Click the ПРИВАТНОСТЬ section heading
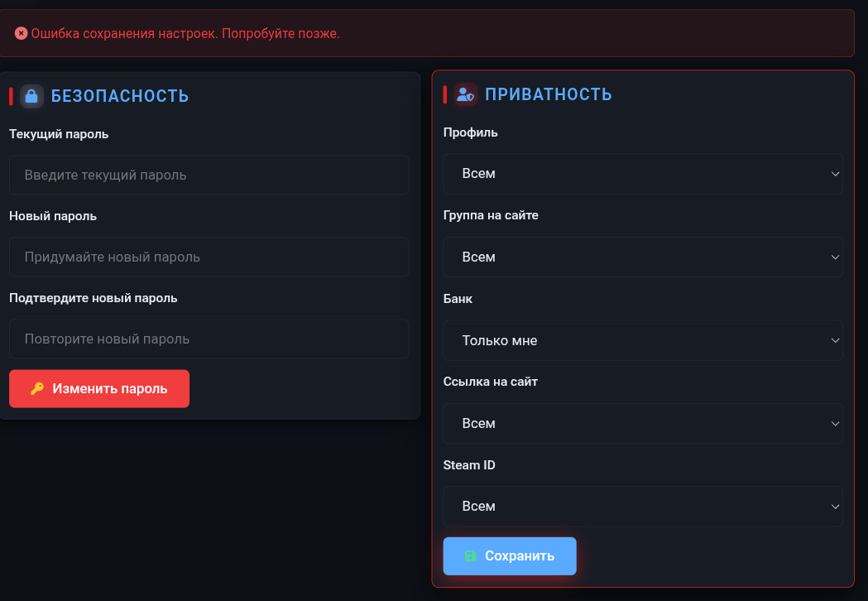868x601 pixels. (x=548, y=94)
